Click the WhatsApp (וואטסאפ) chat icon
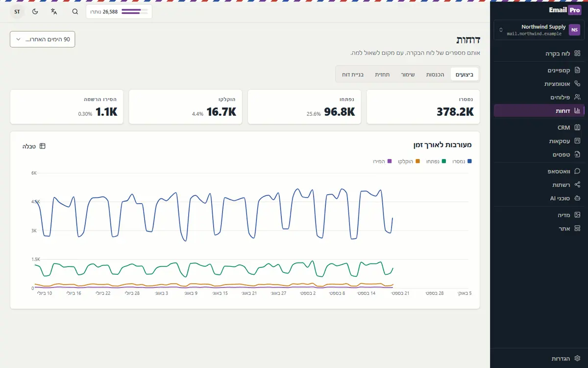Image resolution: width=588 pixels, height=368 pixels. pyautogui.click(x=577, y=172)
